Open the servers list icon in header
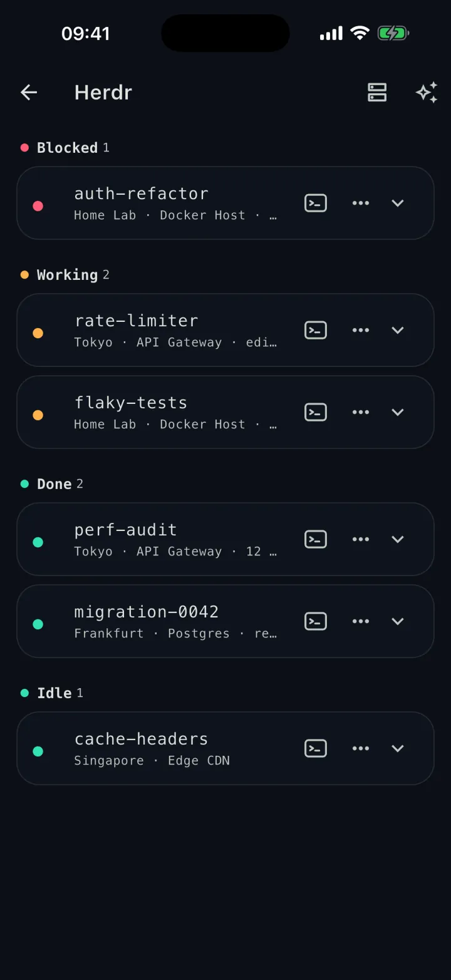Screen dimensions: 451x980 tap(377, 93)
